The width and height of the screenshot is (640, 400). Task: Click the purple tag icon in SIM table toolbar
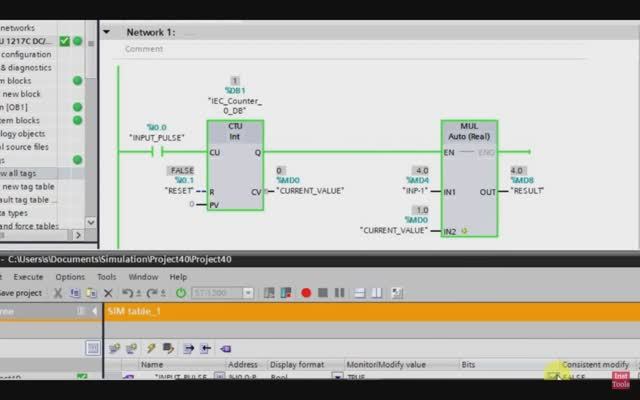(225, 349)
